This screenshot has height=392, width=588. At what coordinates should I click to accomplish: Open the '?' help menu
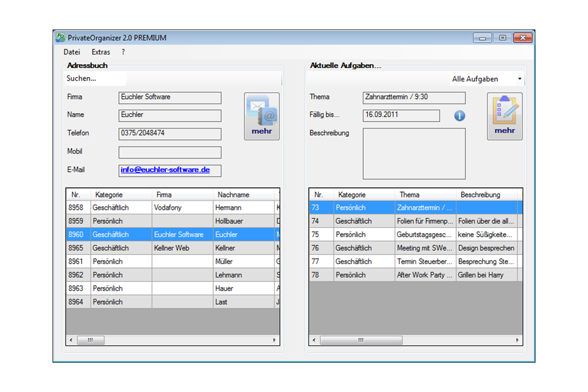(123, 52)
